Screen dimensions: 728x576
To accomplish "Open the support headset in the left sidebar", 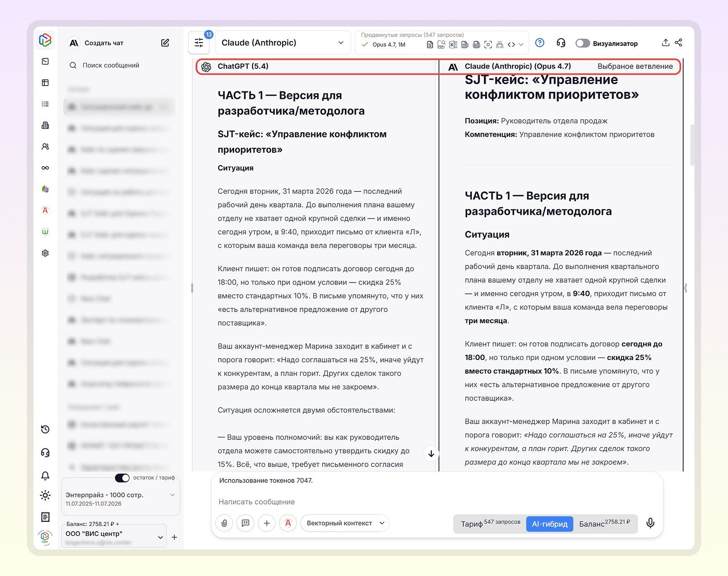I will [45, 453].
